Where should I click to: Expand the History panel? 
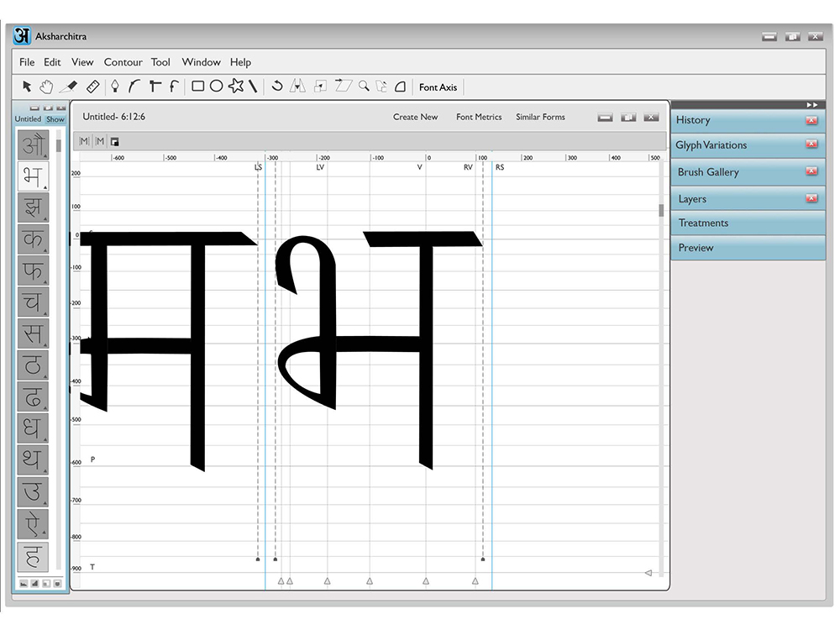pos(748,120)
